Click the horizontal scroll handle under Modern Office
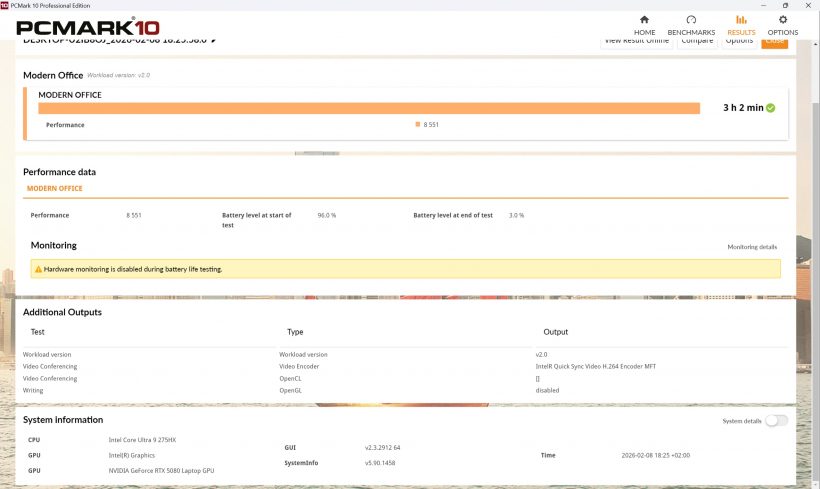Image resolution: width=820 pixels, height=489 pixels. [317, 153]
